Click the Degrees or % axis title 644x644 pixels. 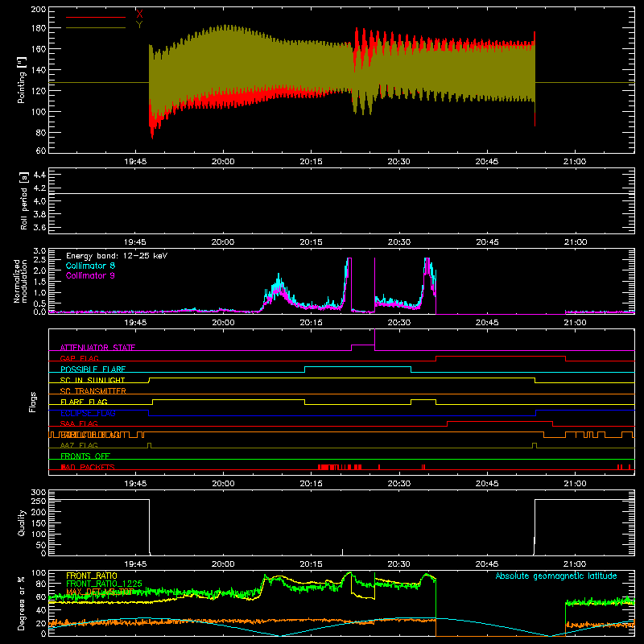(x=22, y=603)
